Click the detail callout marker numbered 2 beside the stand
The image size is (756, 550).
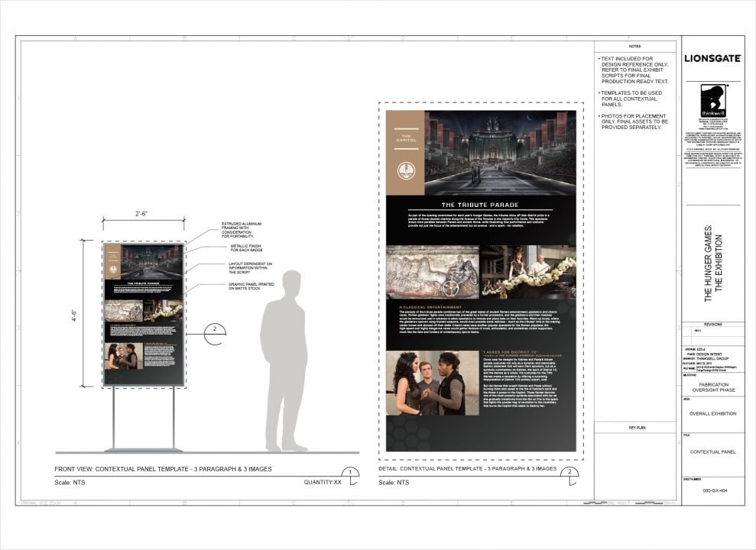click(216, 330)
